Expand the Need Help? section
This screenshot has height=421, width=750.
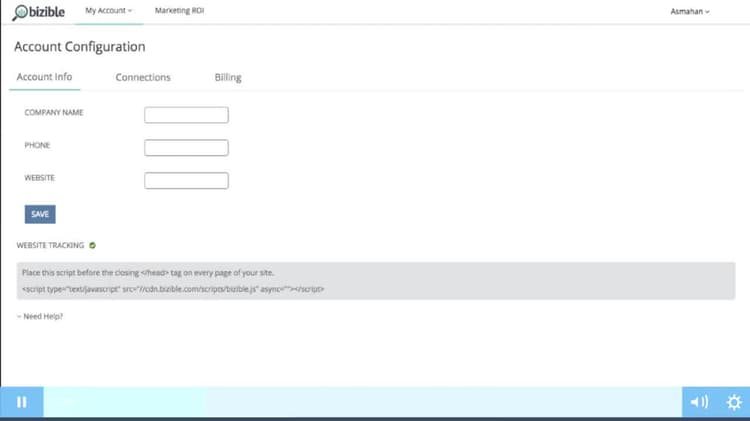point(40,316)
